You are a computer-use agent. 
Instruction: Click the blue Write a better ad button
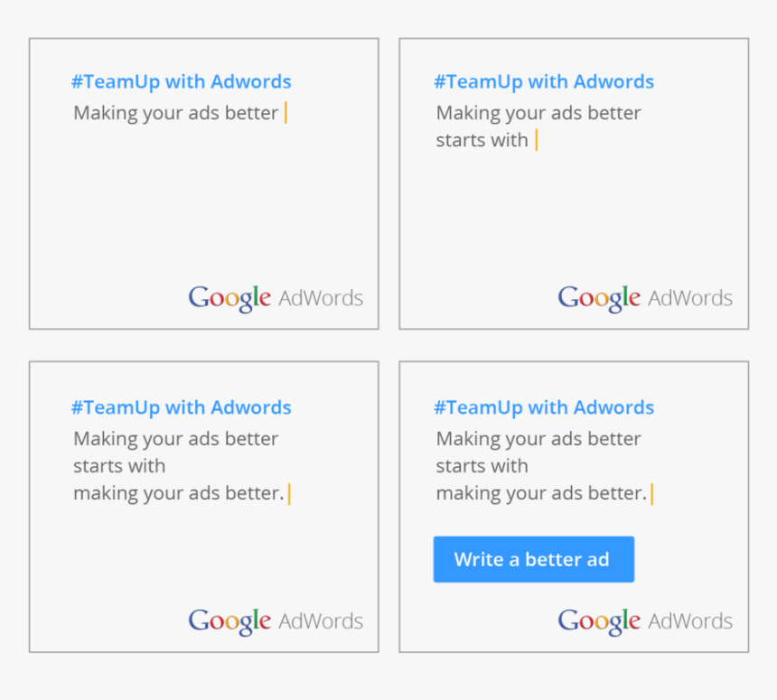pyautogui.click(x=534, y=559)
